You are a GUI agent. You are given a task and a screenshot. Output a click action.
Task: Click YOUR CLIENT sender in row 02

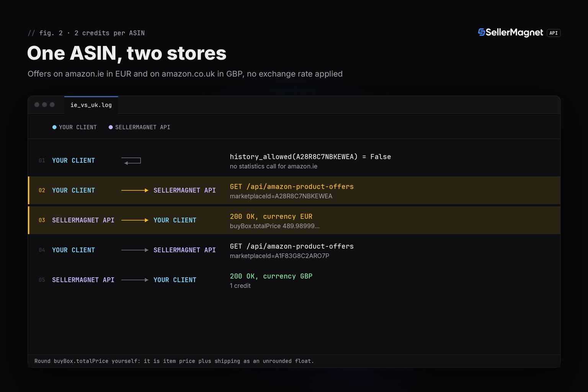73,190
